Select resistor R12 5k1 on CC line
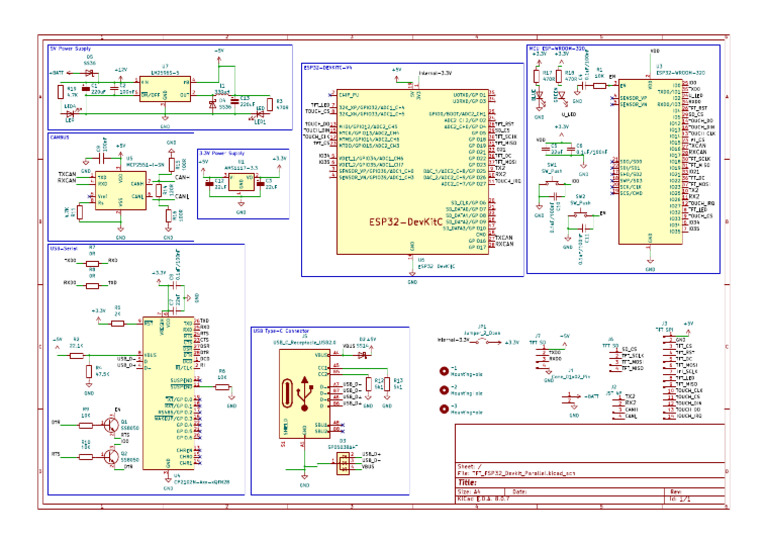768x543 pixels. [x=369, y=383]
